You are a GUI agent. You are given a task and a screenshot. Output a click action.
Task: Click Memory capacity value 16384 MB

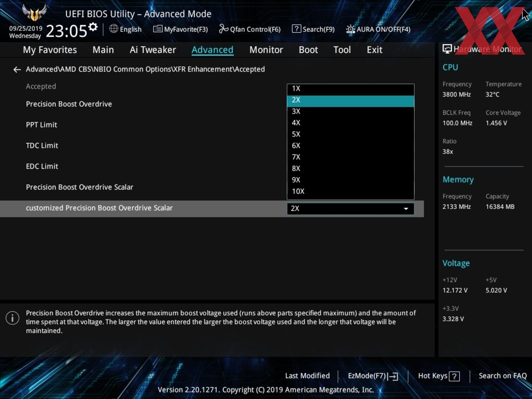[500, 207]
